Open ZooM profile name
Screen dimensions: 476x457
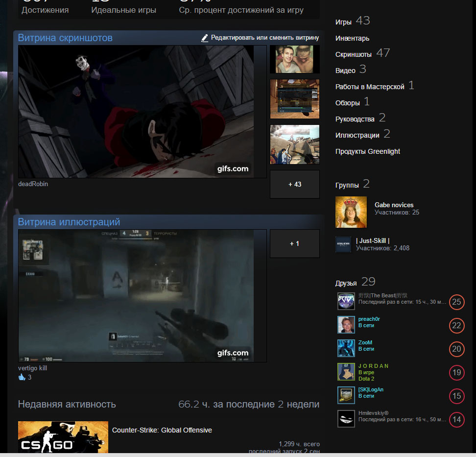tap(365, 342)
